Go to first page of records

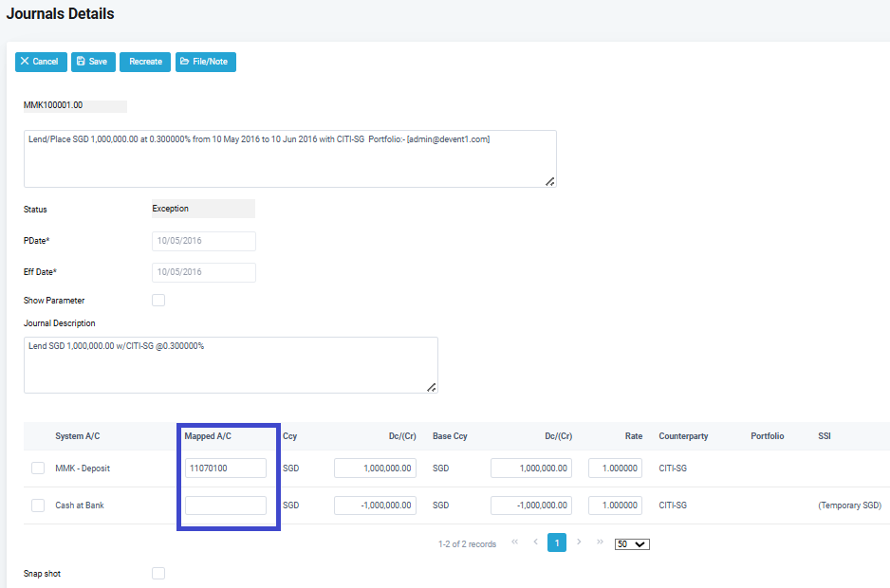514,542
